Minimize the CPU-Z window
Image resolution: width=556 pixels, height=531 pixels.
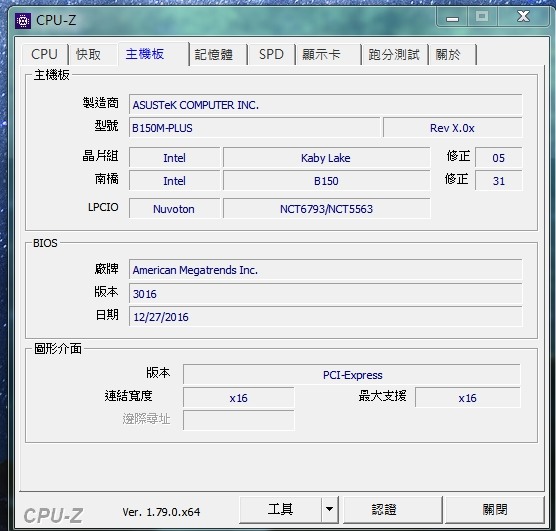click(x=452, y=18)
